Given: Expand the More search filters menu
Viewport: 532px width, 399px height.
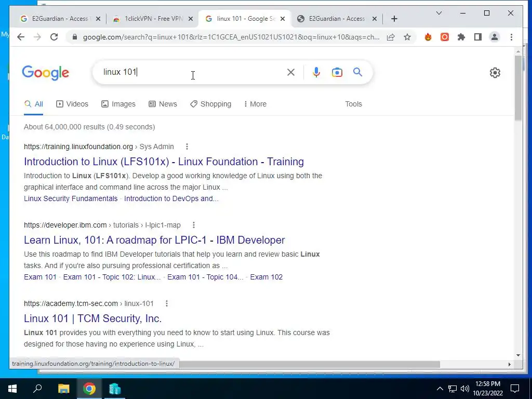Looking at the screenshot, I should pyautogui.click(x=255, y=104).
